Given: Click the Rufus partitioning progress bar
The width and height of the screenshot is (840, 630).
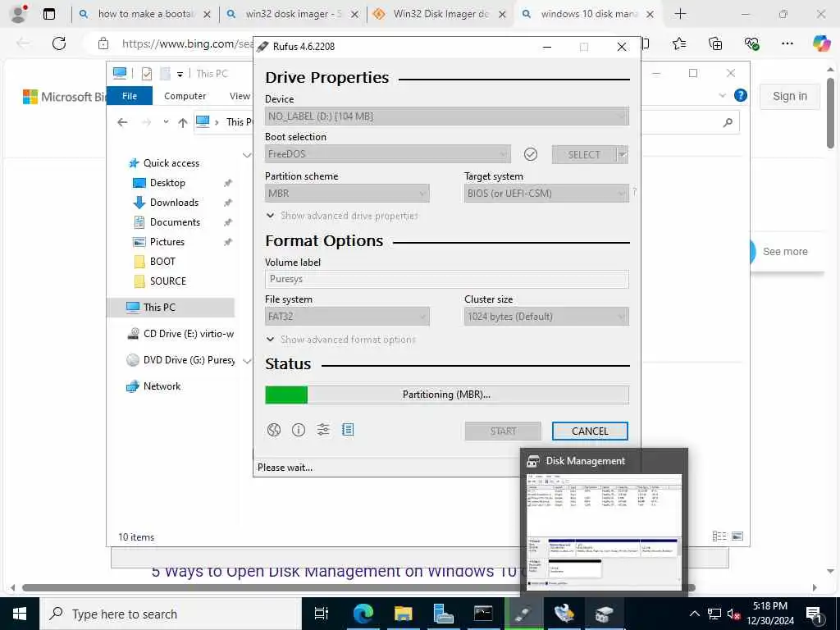Looking at the screenshot, I should (447, 395).
